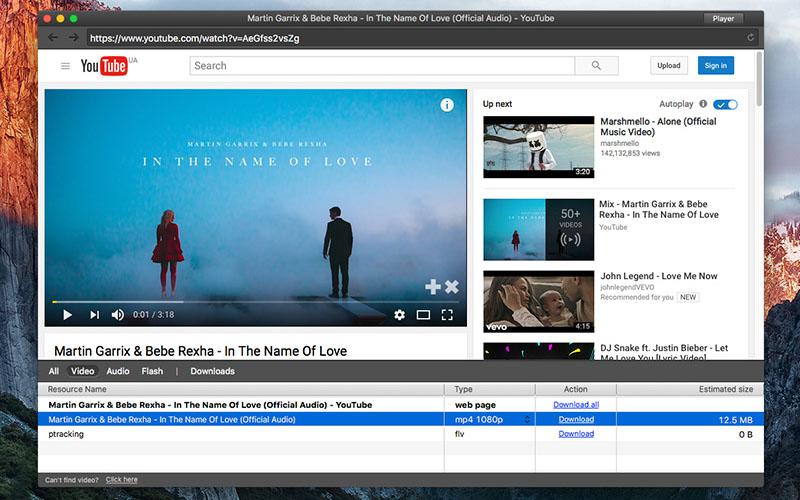Select the web page resource row
Image resolution: width=800 pixels, height=500 pixels.
[x=401, y=405]
